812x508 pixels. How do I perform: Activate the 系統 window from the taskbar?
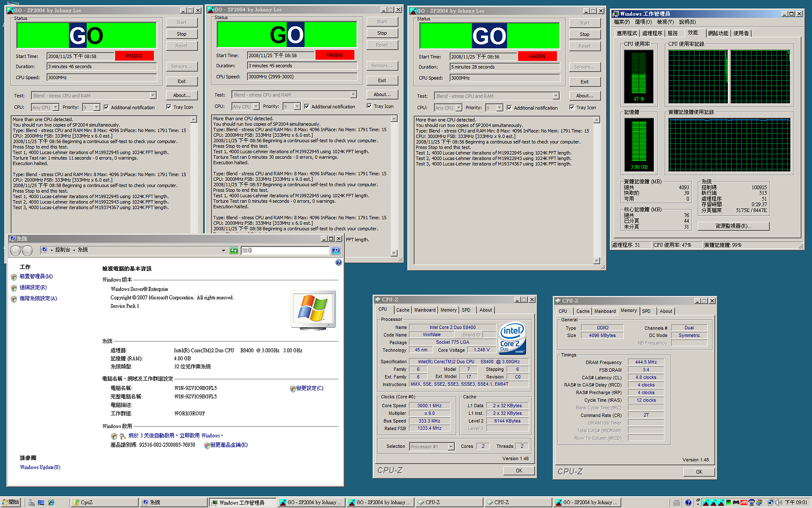tap(173, 502)
